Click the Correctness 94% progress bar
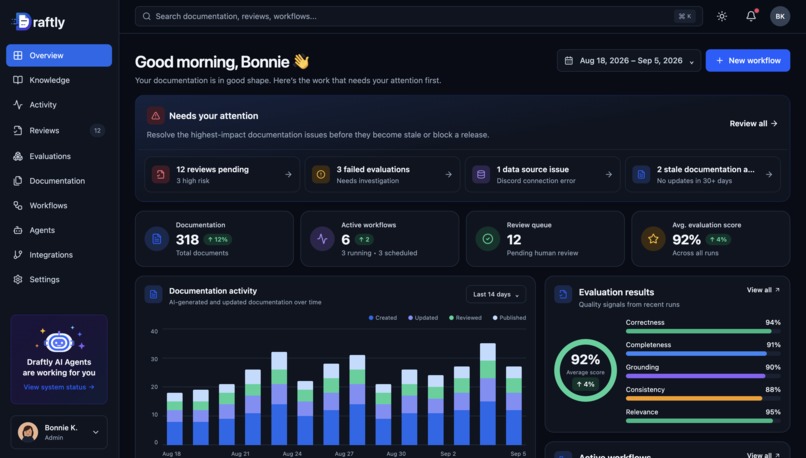 703,332
